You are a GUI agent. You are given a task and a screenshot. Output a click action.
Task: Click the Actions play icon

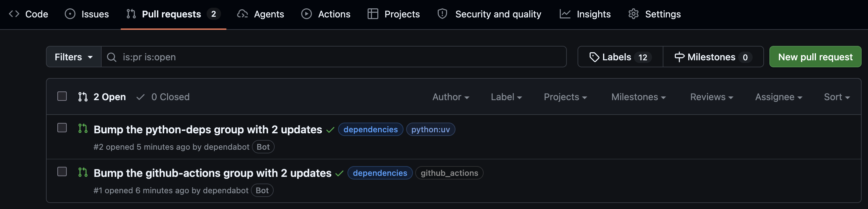(x=307, y=14)
